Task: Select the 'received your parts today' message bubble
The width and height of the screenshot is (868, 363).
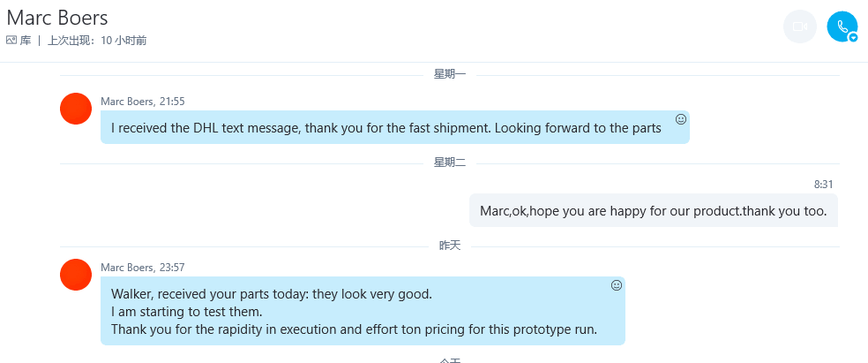Action: click(354, 311)
